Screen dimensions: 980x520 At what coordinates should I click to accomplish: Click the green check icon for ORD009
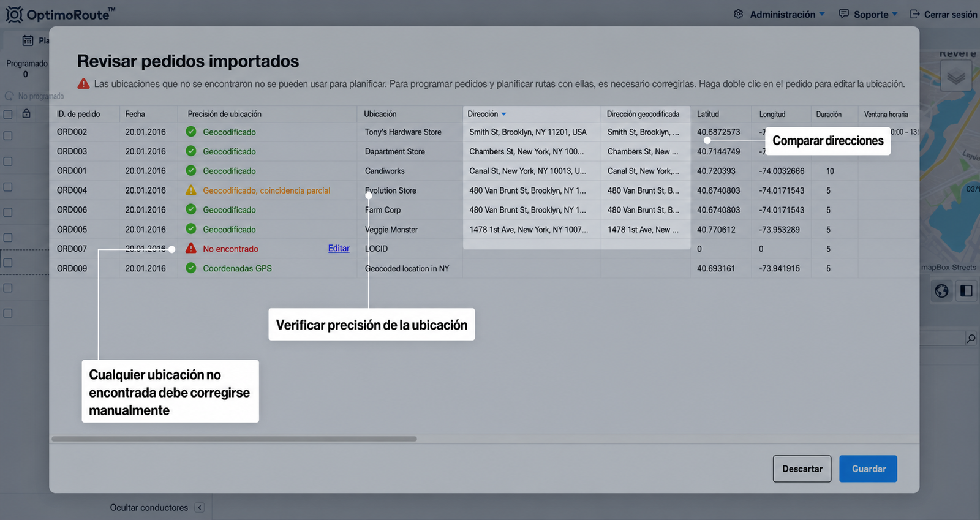(x=191, y=268)
